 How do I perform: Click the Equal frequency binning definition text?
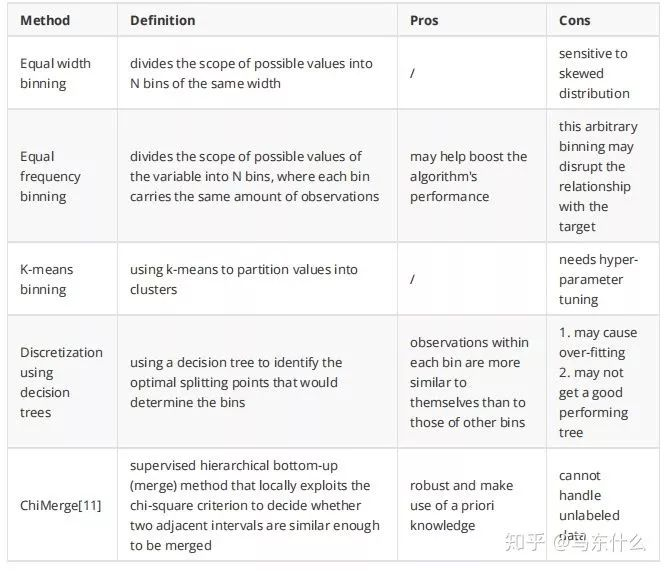[x=254, y=176]
